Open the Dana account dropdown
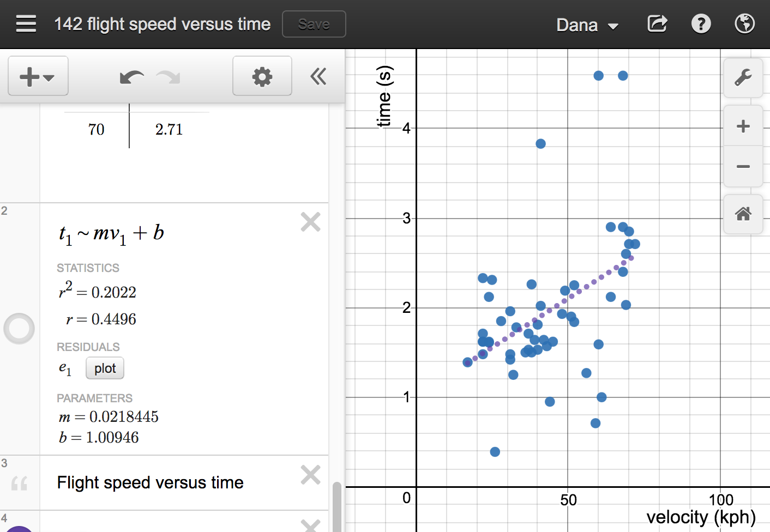The image size is (770, 532). pos(587,25)
